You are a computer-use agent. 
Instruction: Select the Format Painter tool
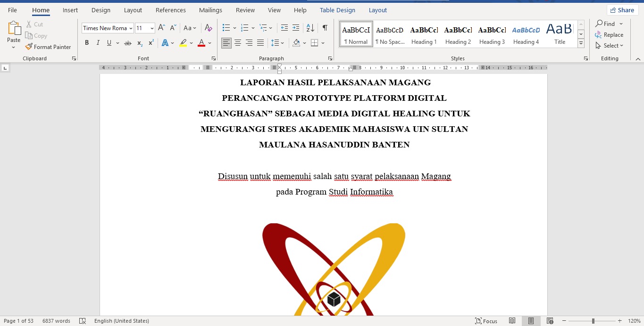pos(48,47)
